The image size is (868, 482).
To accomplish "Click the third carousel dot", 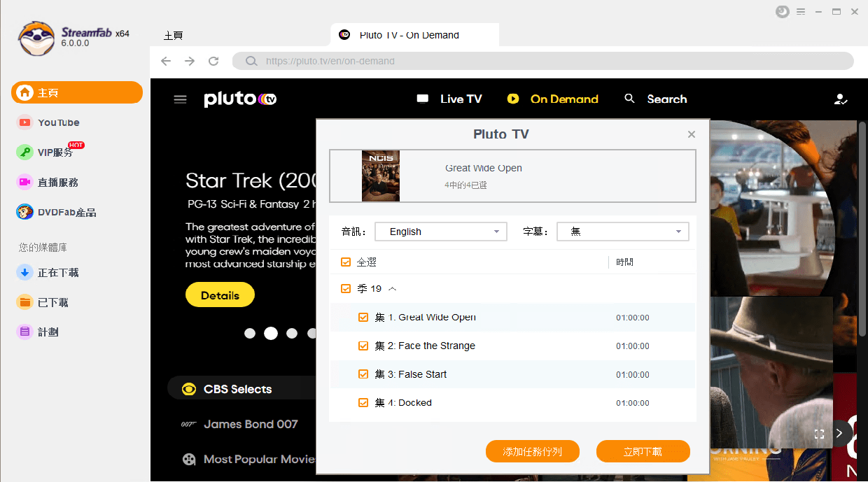I will click(292, 334).
